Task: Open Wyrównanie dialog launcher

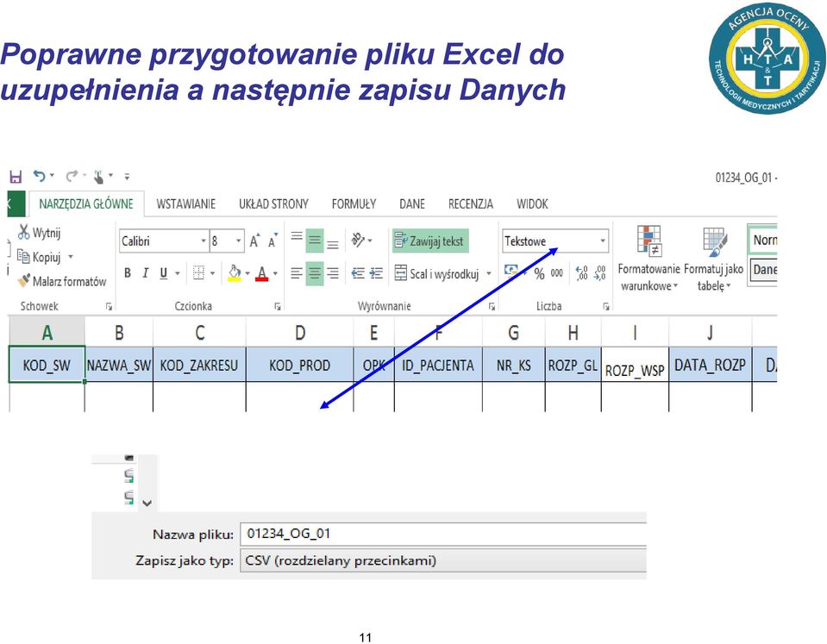Action: click(492, 306)
